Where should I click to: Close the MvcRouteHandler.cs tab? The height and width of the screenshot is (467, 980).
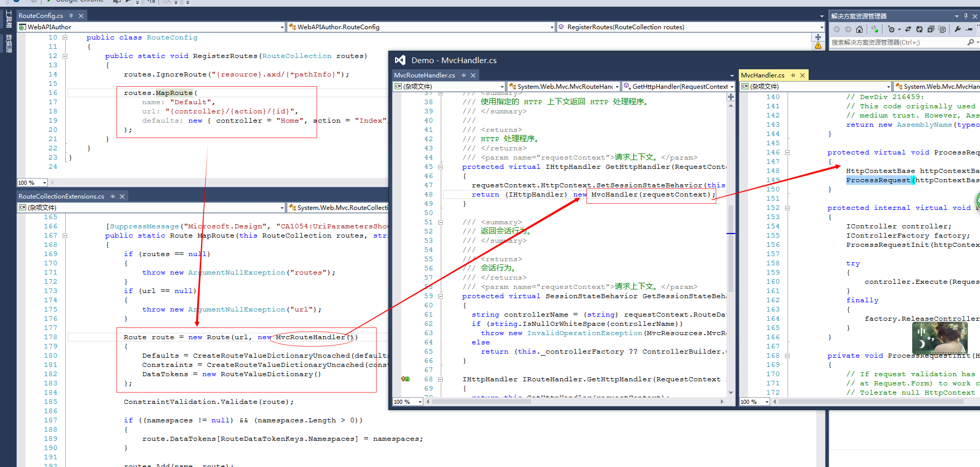tap(473, 75)
